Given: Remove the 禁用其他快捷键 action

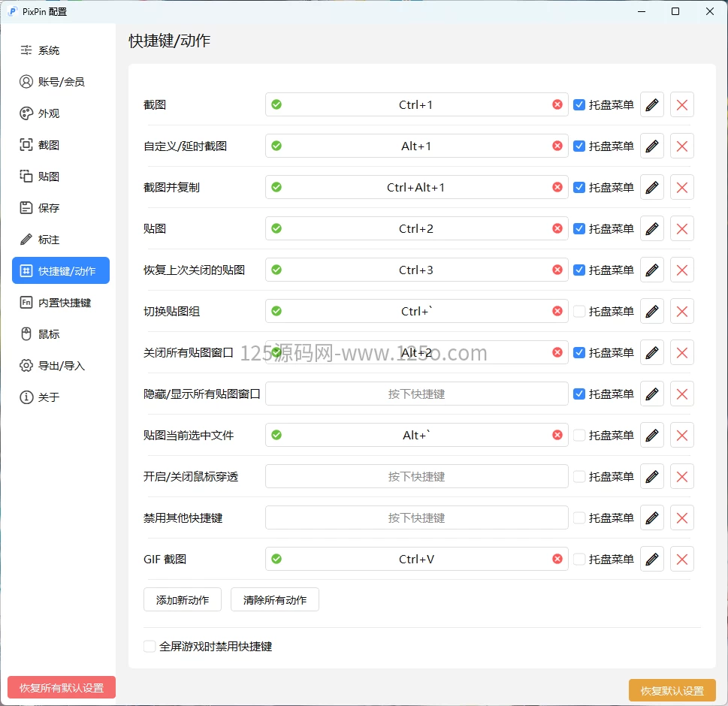Looking at the screenshot, I should 681,517.
